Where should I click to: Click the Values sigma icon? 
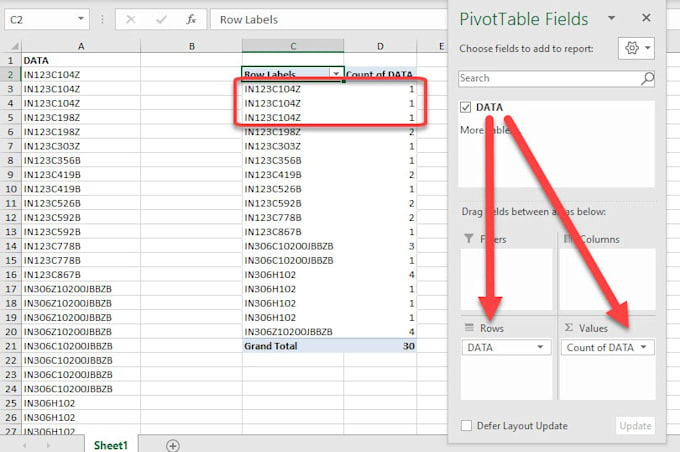(x=569, y=328)
